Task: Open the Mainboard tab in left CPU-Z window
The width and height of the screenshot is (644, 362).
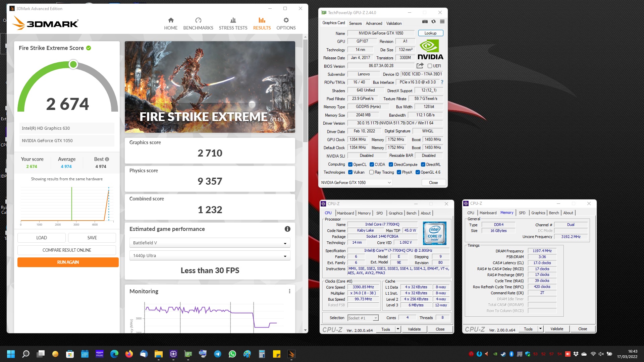Action: click(345, 213)
